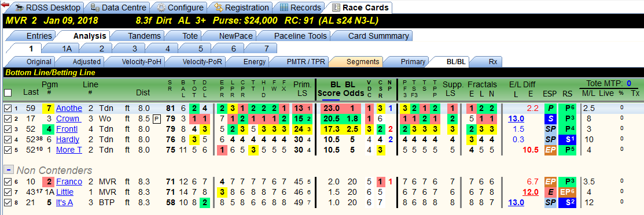
Task: Click the Records table icon
Action: (284, 8)
